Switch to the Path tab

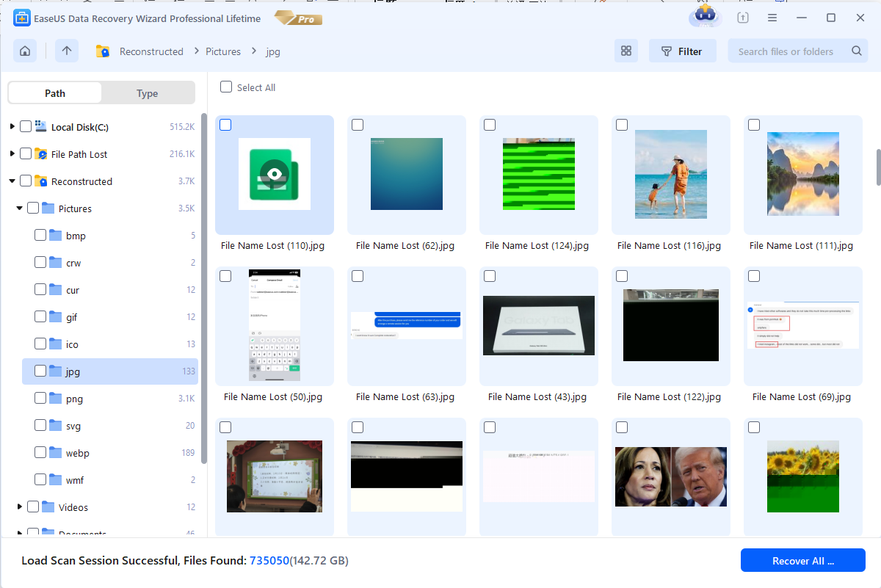tap(55, 93)
